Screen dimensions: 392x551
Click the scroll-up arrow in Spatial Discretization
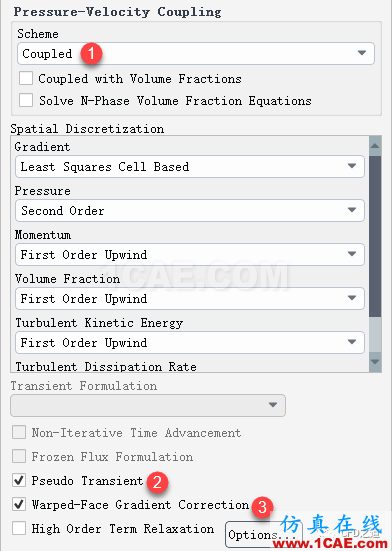point(375,145)
